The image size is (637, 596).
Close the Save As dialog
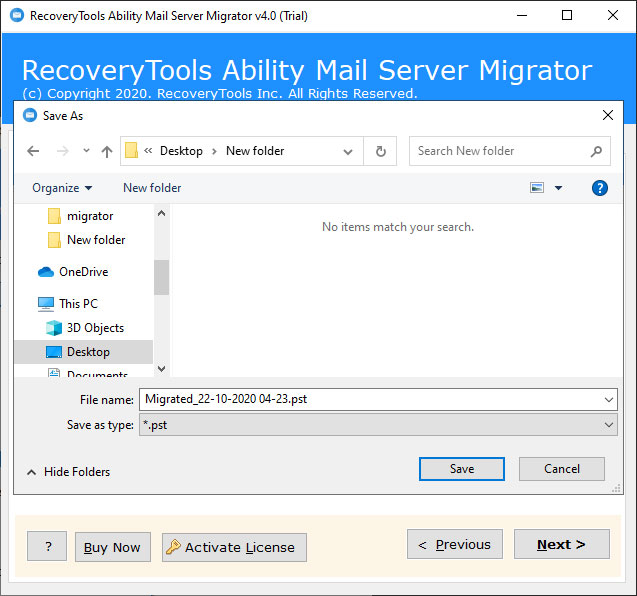click(x=608, y=115)
